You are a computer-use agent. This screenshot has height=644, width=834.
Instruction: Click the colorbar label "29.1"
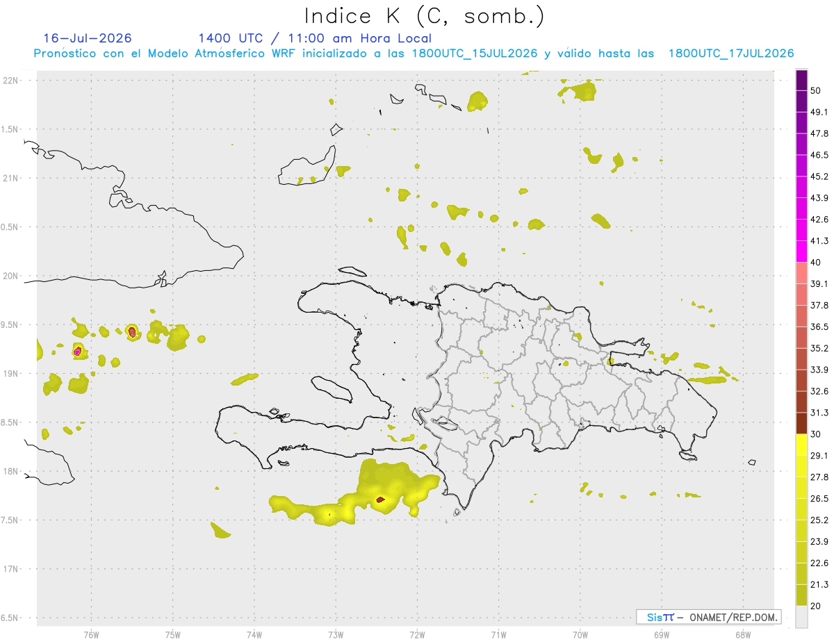click(x=819, y=456)
